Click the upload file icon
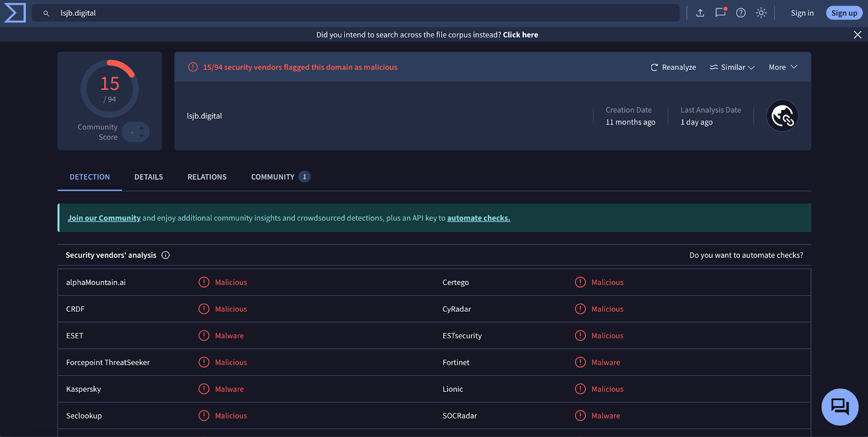 click(x=700, y=13)
